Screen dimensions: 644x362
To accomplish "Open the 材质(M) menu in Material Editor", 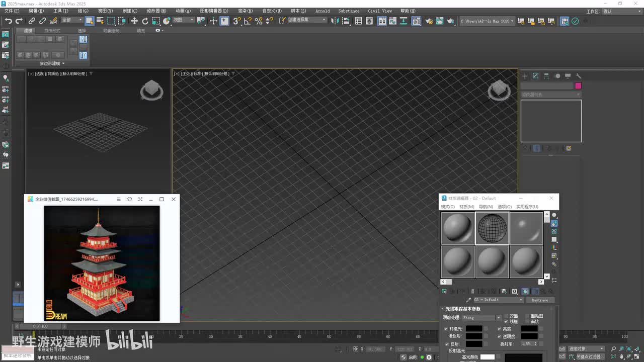I will tap(466, 207).
